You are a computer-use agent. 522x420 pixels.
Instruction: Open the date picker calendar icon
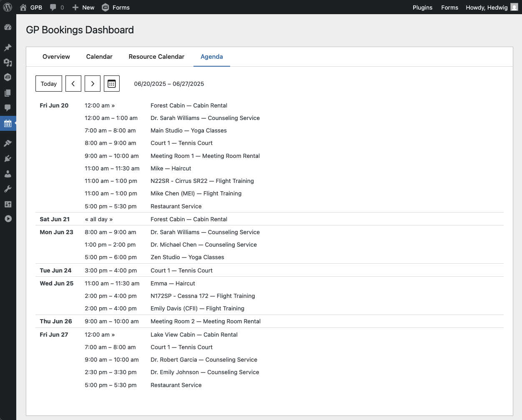[112, 83]
